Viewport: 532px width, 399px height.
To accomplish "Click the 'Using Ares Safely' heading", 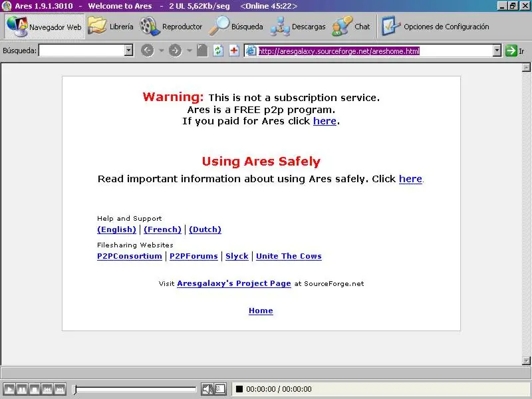I will point(261,161).
